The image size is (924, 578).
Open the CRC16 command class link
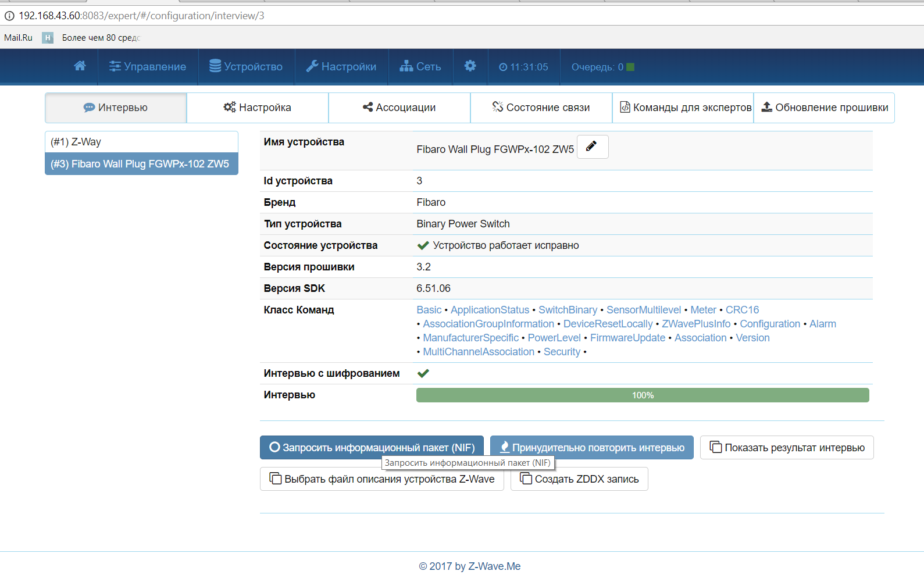tap(743, 310)
